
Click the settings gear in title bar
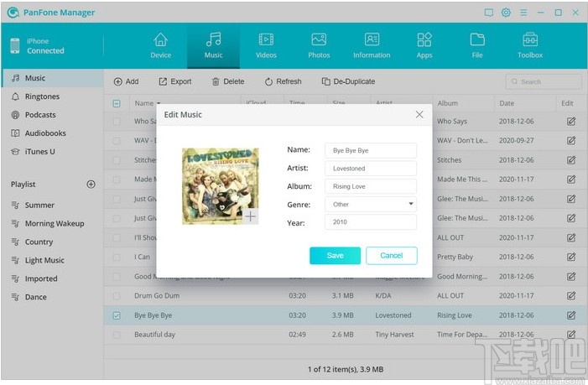(x=506, y=13)
